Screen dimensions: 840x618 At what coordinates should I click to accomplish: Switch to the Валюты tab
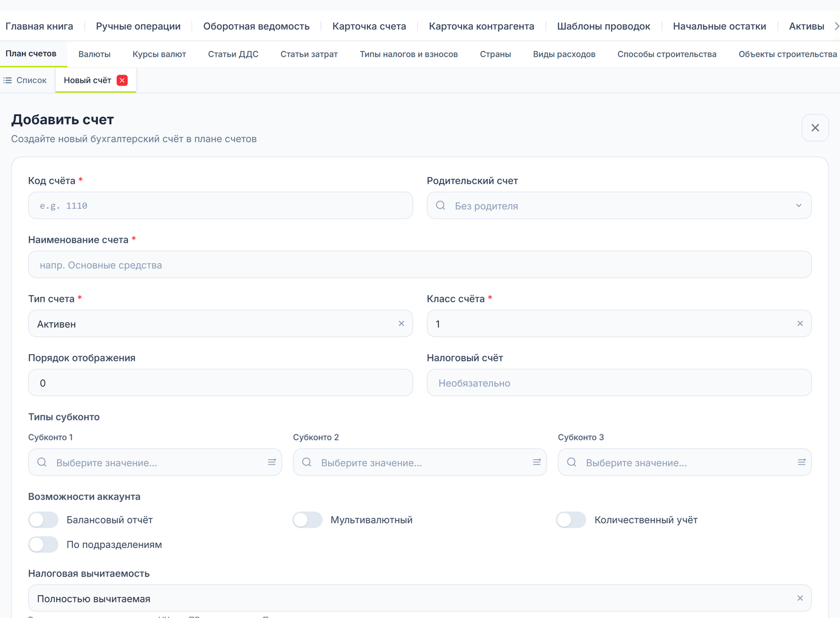[x=94, y=54]
